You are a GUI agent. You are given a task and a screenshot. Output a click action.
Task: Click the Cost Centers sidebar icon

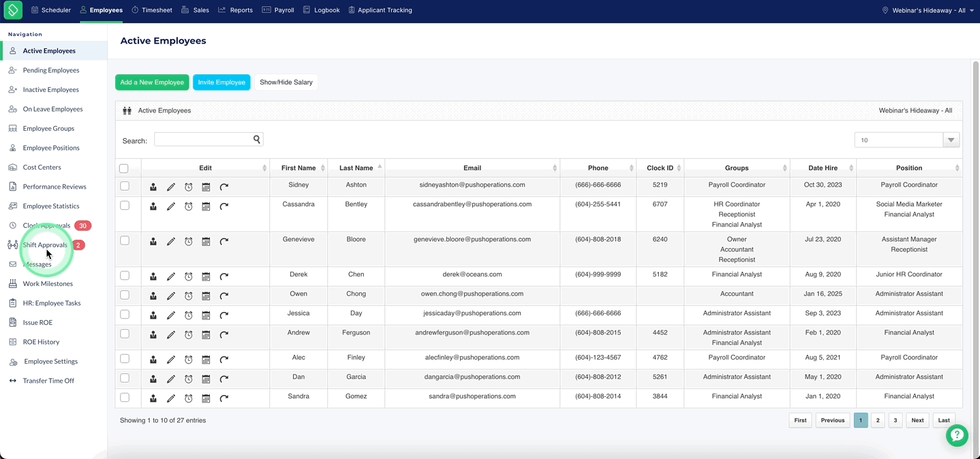tap(13, 167)
